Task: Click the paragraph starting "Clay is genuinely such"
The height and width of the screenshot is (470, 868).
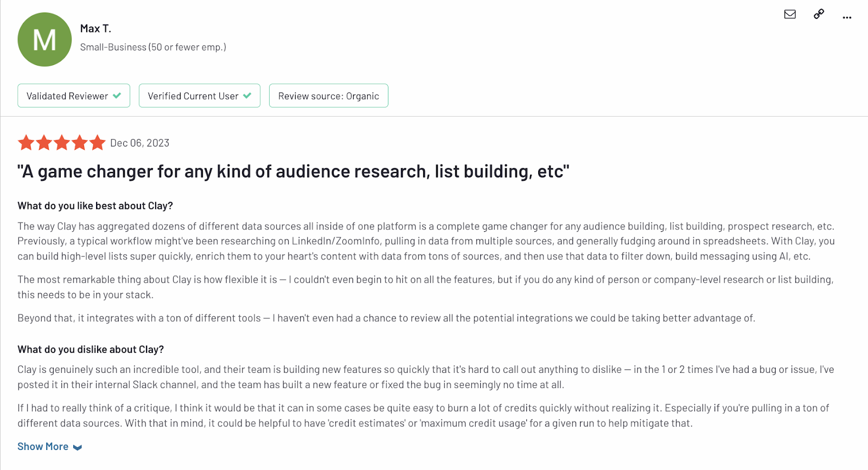Action: click(x=426, y=377)
